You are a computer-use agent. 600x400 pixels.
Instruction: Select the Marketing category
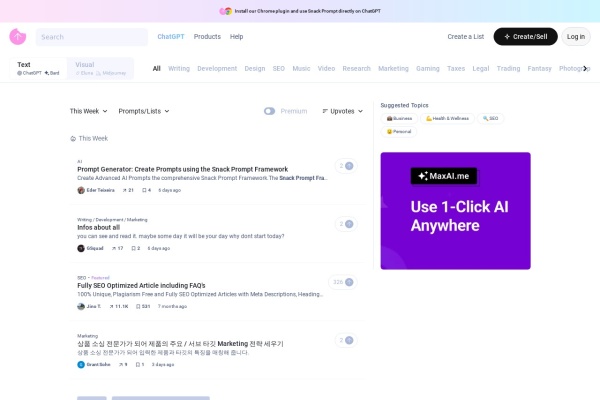[x=393, y=69]
